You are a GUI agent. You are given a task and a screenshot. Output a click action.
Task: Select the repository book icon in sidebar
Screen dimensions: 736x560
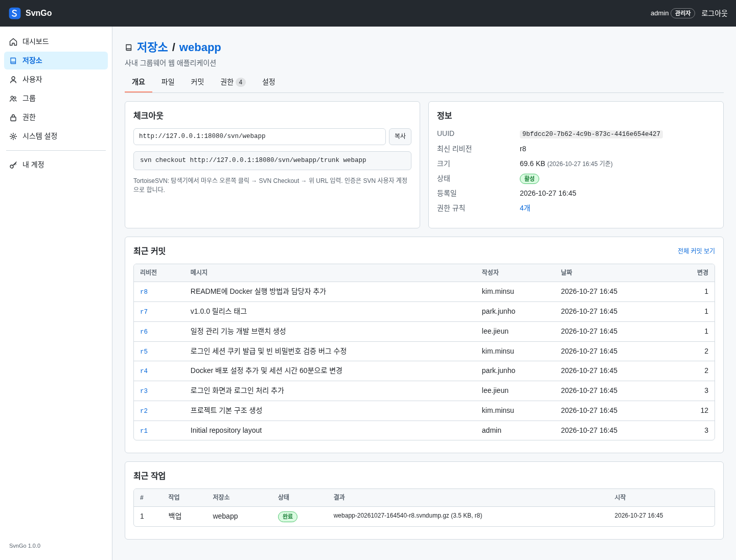(13, 61)
